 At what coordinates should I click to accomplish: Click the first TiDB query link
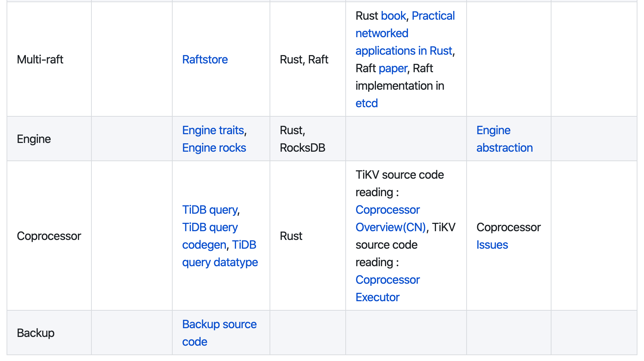point(210,210)
